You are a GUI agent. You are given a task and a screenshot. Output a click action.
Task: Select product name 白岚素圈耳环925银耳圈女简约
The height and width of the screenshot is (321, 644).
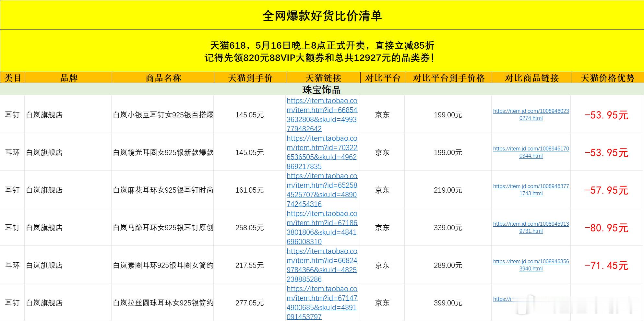click(x=163, y=265)
